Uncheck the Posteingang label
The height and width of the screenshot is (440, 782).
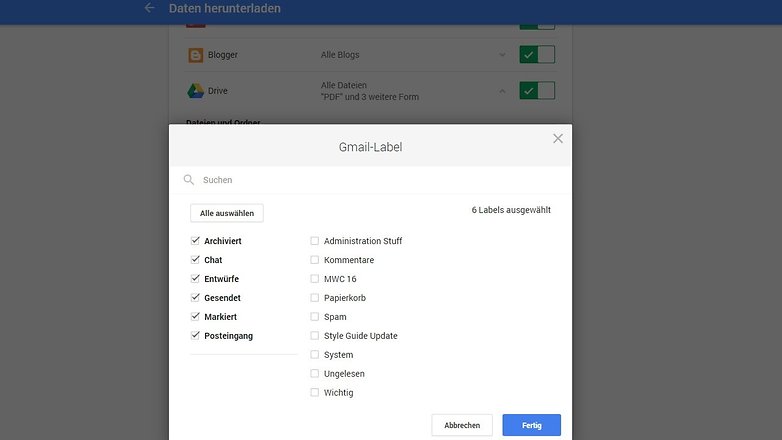pyautogui.click(x=195, y=335)
